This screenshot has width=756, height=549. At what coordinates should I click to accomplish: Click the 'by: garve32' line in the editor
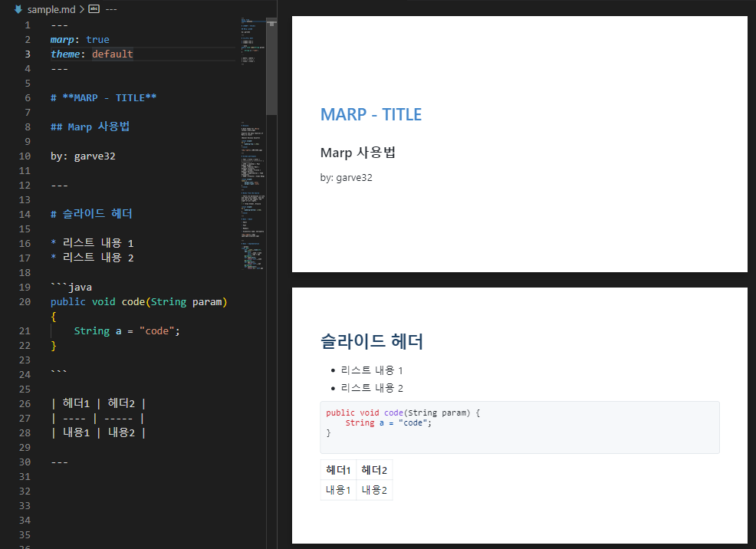pos(83,156)
